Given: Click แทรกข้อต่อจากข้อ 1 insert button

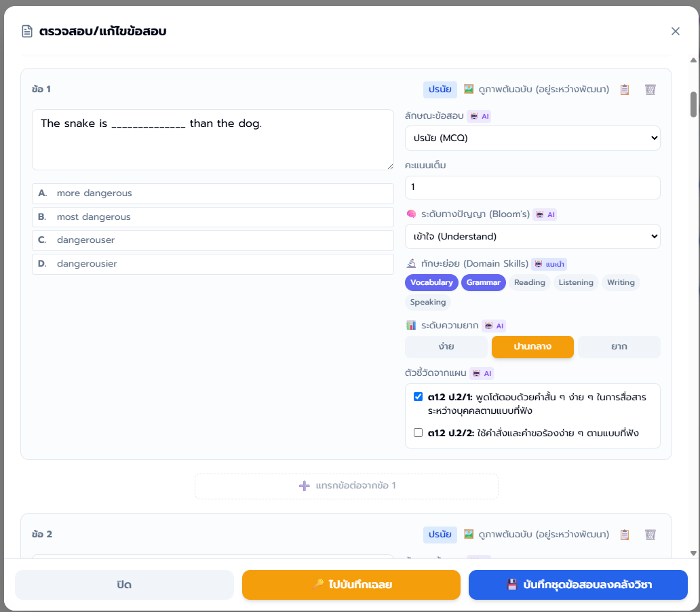Looking at the screenshot, I should pyautogui.click(x=347, y=486).
